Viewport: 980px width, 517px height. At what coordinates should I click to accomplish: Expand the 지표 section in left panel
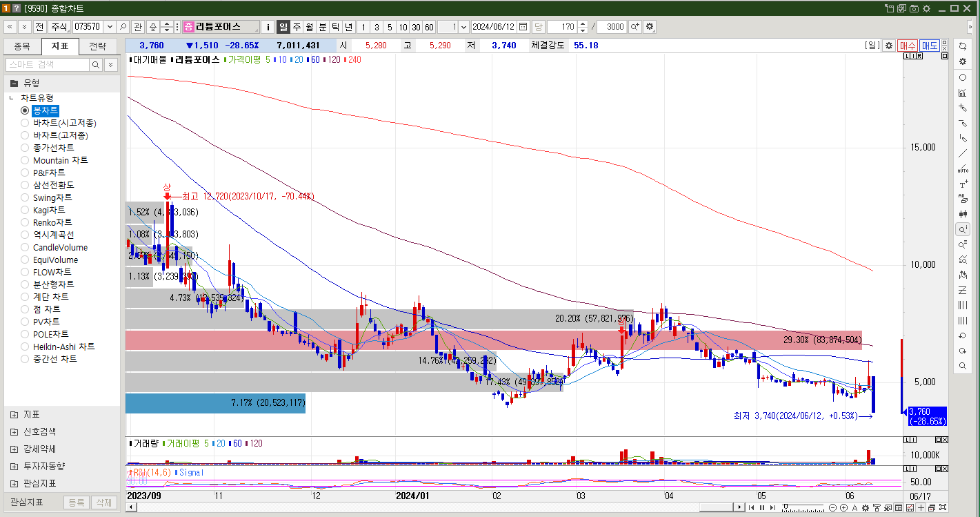coord(14,414)
